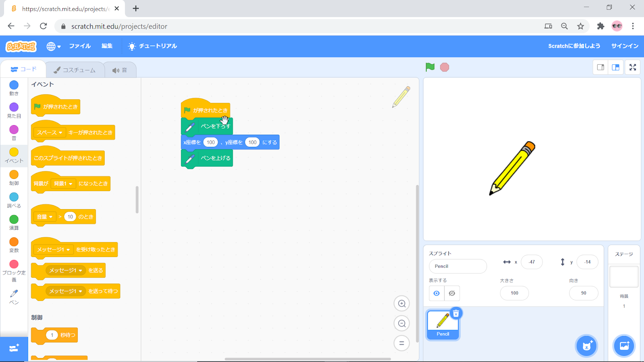
Task: Click x座標 value 100 in workspace block
Action: tap(211, 142)
